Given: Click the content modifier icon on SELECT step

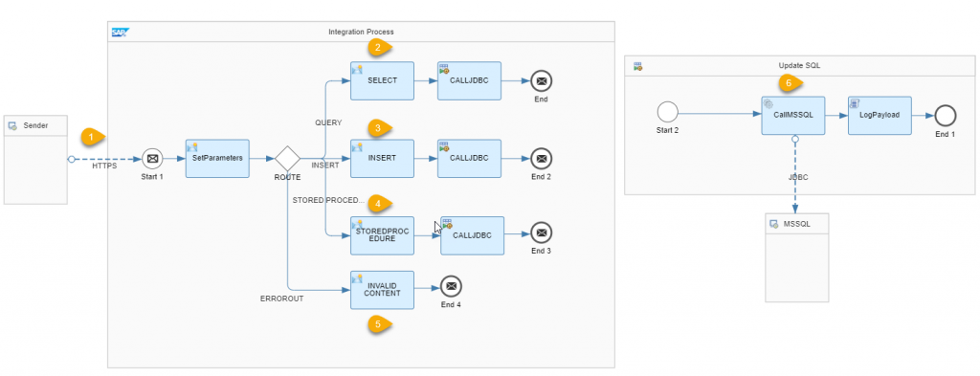Looking at the screenshot, I should [358, 69].
